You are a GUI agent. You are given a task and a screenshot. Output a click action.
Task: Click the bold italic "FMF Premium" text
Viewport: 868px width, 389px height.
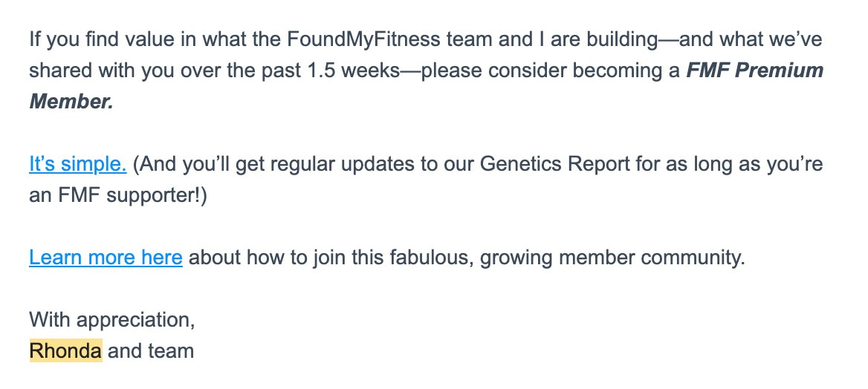pos(754,71)
